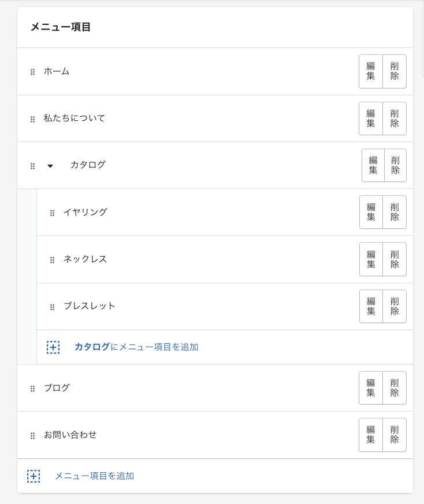Select the ブログ menu item label
424x504 pixels.
[57, 388]
